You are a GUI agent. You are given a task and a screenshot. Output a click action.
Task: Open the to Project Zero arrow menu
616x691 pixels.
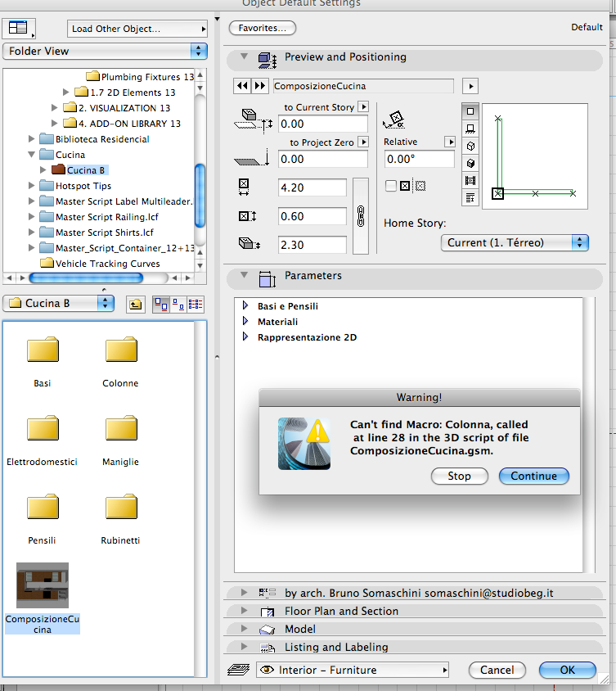pyautogui.click(x=364, y=142)
